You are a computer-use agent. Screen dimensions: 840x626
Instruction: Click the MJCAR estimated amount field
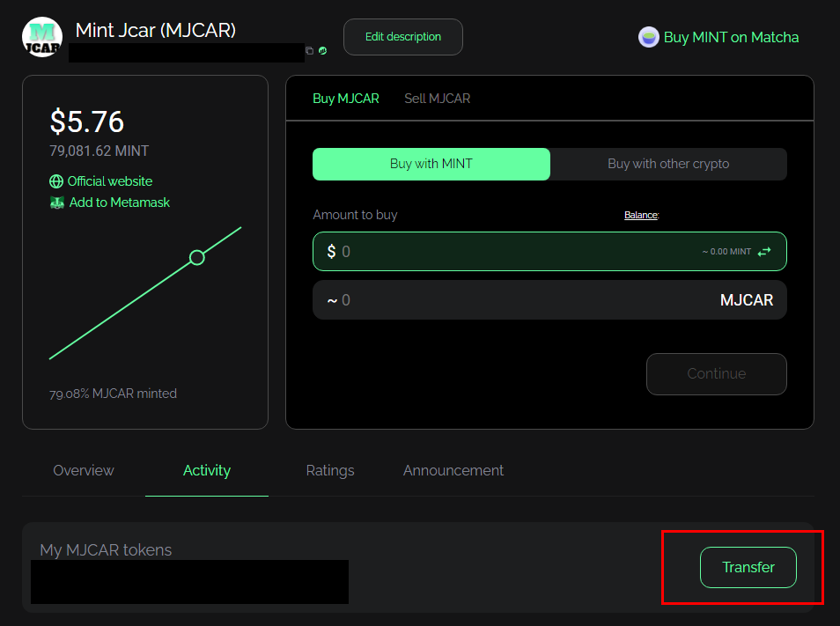[549, 300]
